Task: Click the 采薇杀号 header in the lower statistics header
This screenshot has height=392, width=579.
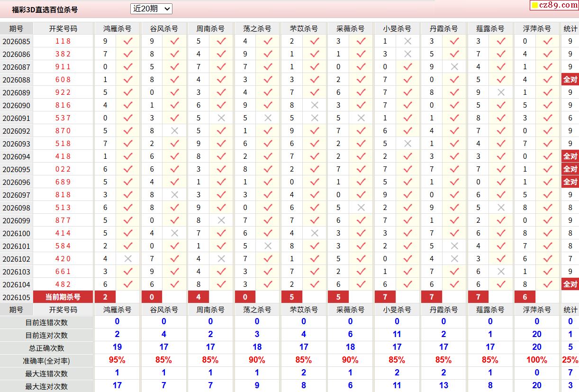Action: pos(350,310)
